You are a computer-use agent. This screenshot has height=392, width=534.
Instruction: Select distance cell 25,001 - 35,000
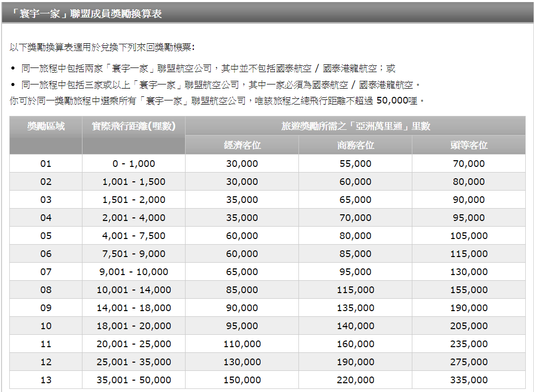[x=134, y=362]
